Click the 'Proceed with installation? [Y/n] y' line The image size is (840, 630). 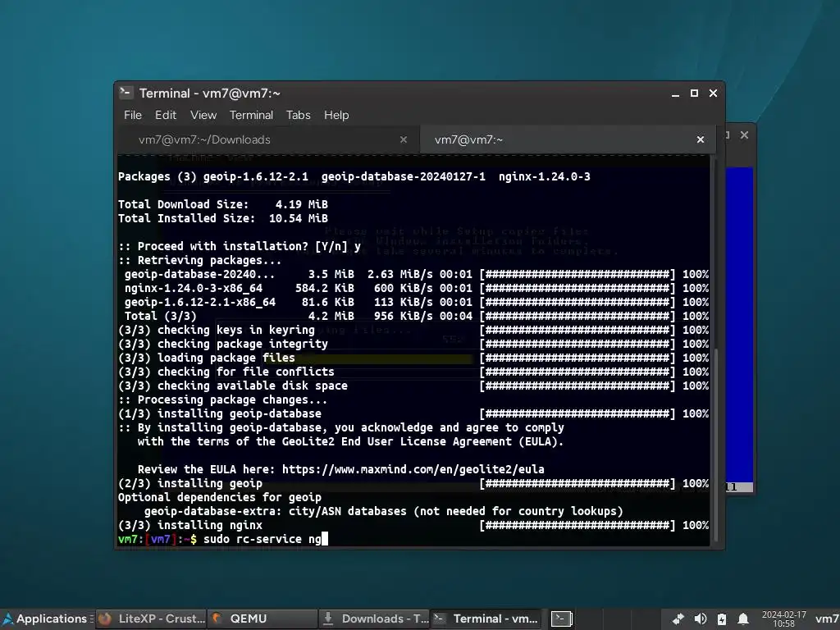click(x=240, y=246)
